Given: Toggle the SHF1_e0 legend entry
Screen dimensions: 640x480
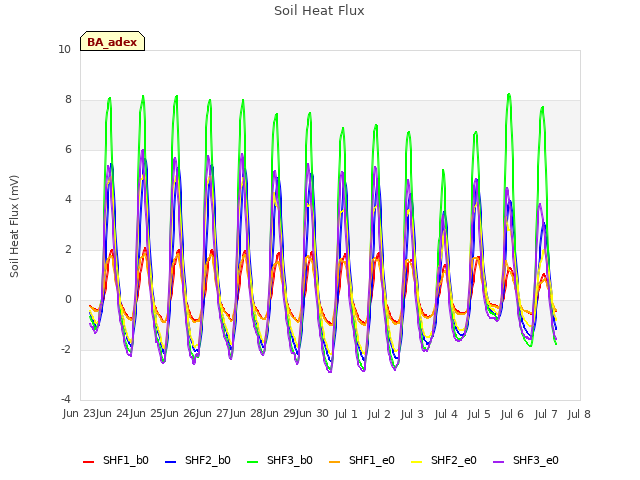Looking at the screenshot, I should point(362,460).
